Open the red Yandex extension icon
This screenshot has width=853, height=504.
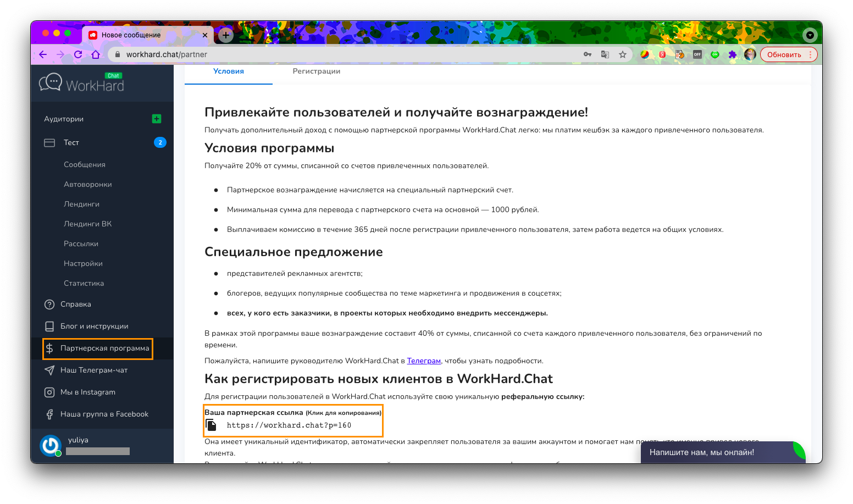662,54
